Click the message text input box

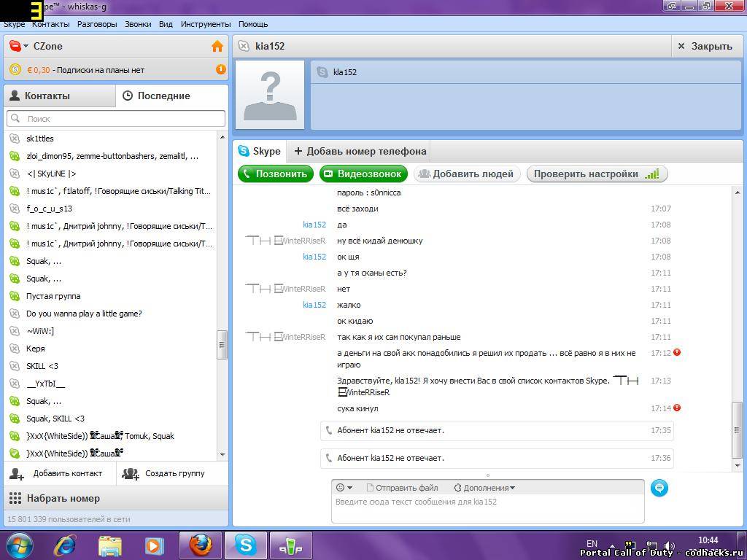click(488, 508)
